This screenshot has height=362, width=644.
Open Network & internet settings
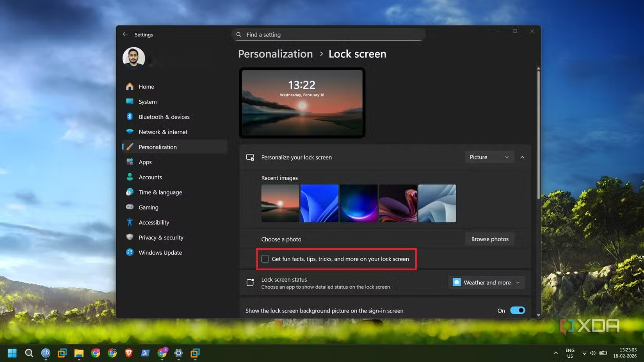click(163, 132)
